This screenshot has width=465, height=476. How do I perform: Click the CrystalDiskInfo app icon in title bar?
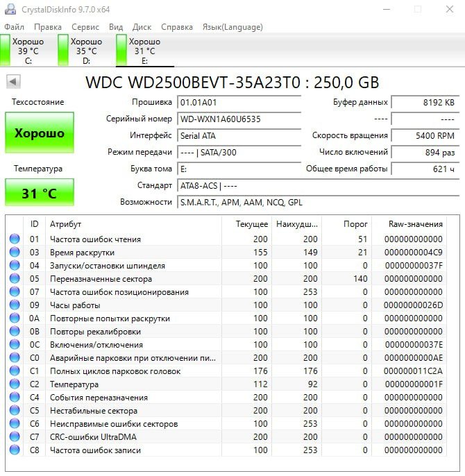click(x=10, y=10)
